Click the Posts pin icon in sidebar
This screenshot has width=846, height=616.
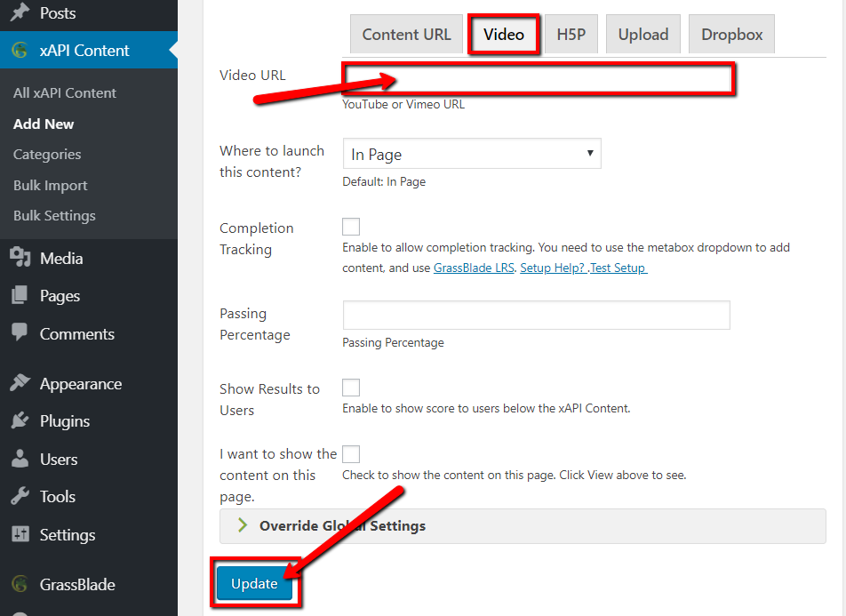click(20, 12)
